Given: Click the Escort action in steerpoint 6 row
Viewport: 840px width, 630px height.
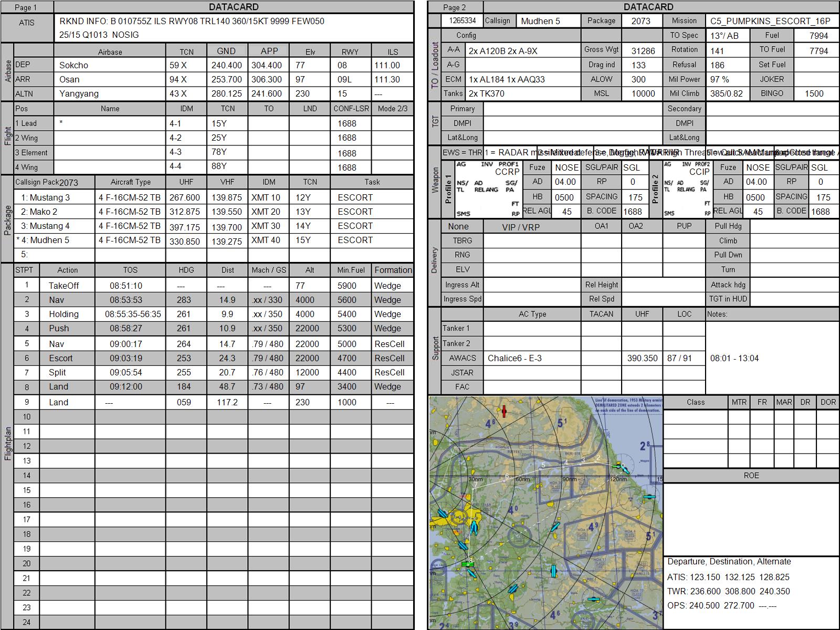Looking at the screenshot, I should (61, 358).
